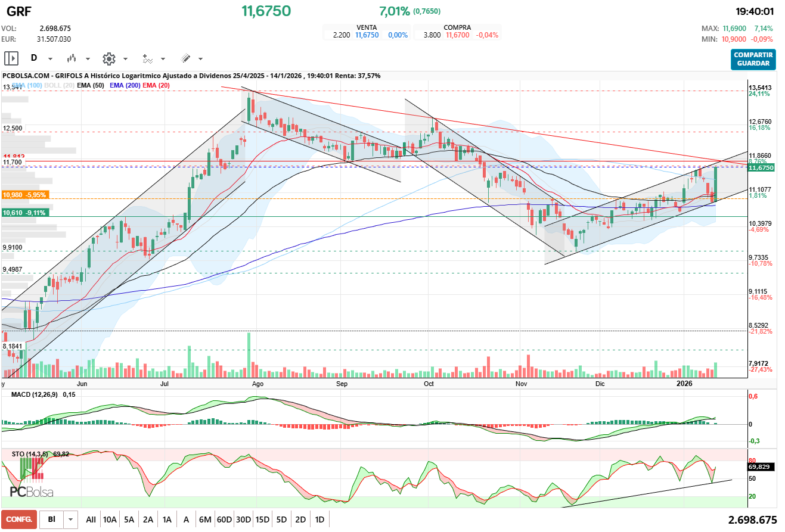Open the add indicator icon
Image resolution: width=785 pixels, height=532 pixels.
147,58
